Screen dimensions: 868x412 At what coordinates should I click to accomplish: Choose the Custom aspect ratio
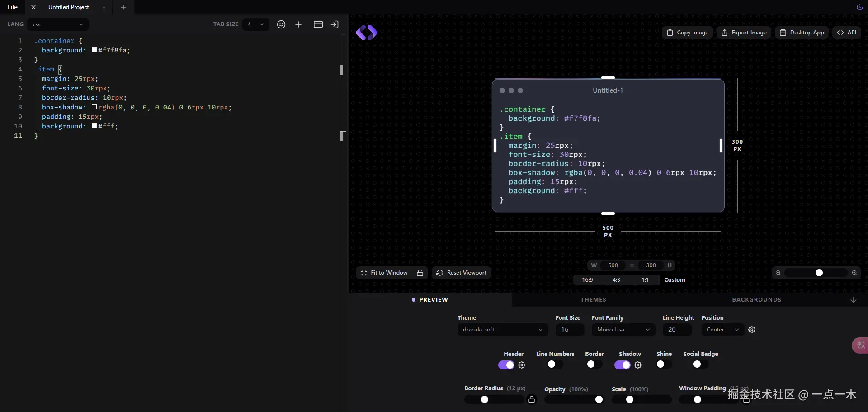tap(675, 280)
